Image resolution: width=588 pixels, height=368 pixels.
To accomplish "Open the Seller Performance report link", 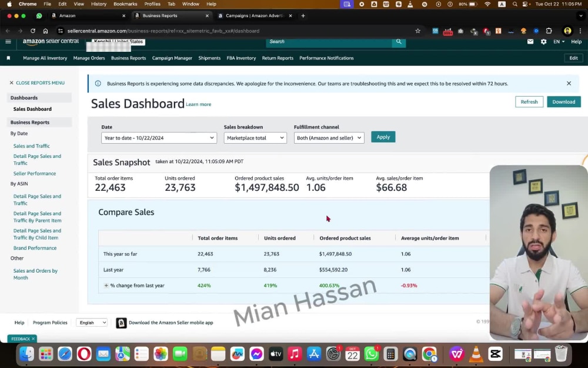I will [35, 174].
